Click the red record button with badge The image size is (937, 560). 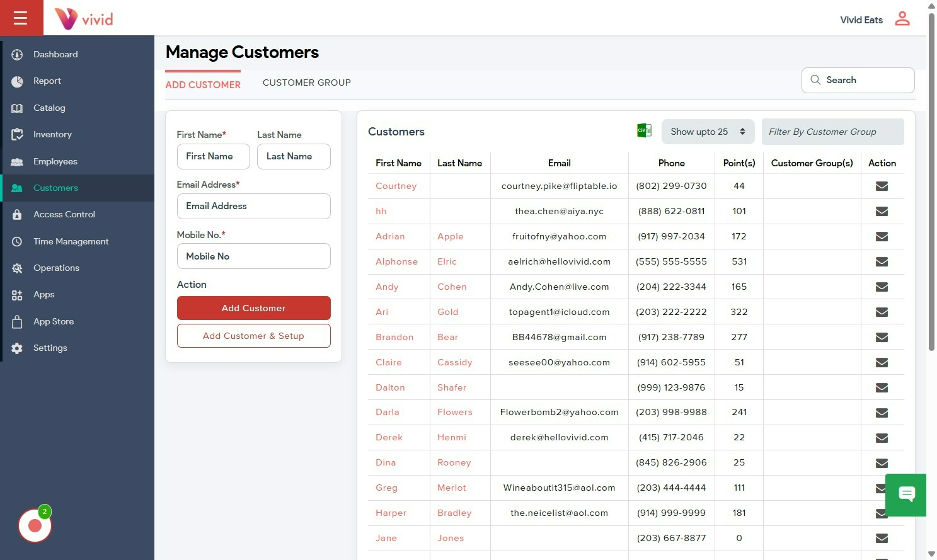35,525
